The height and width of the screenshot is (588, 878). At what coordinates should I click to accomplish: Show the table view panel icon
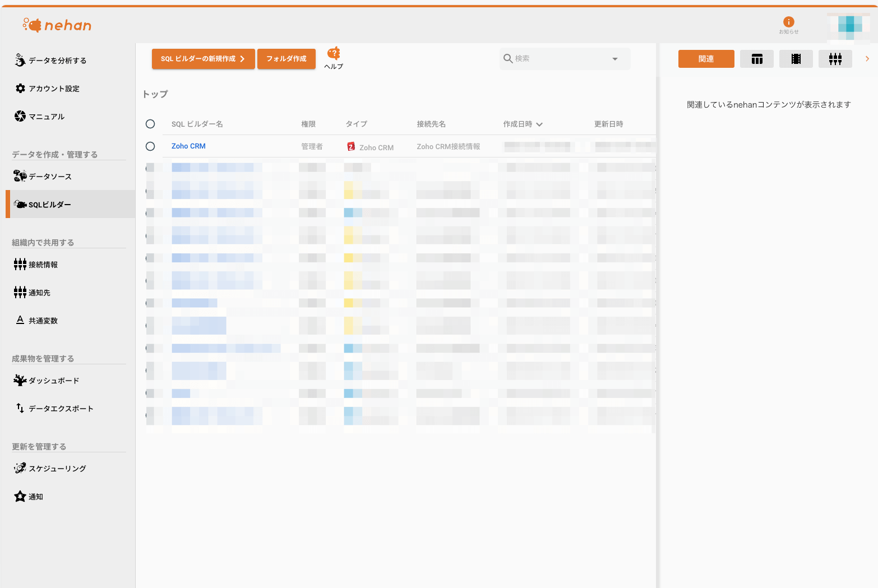[756, 59]
